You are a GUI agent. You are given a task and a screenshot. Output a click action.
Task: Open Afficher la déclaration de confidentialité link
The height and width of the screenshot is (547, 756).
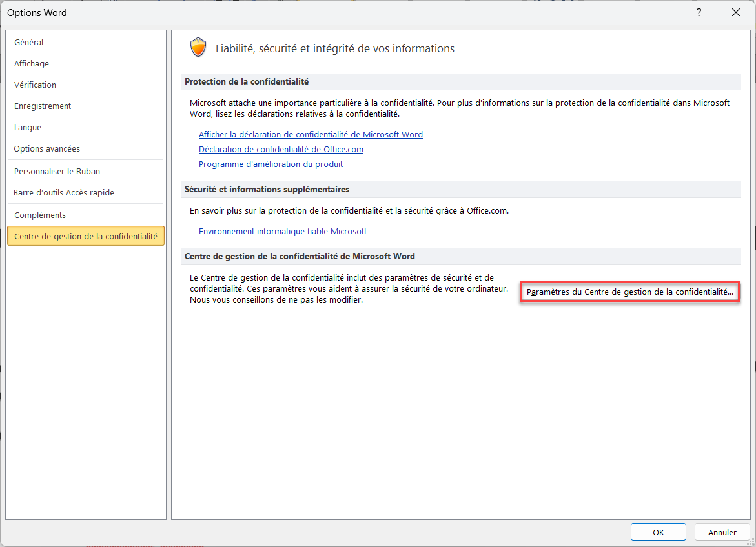coord(311,135)
